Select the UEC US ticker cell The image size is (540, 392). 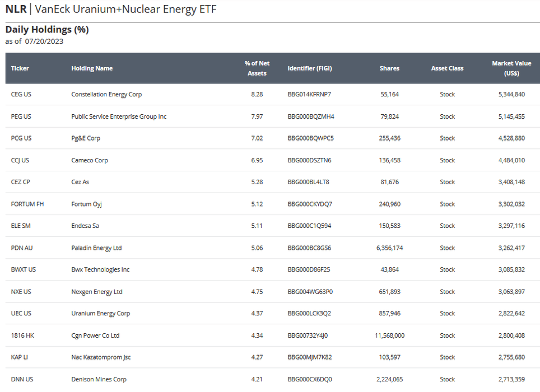[x=21, y=313]
